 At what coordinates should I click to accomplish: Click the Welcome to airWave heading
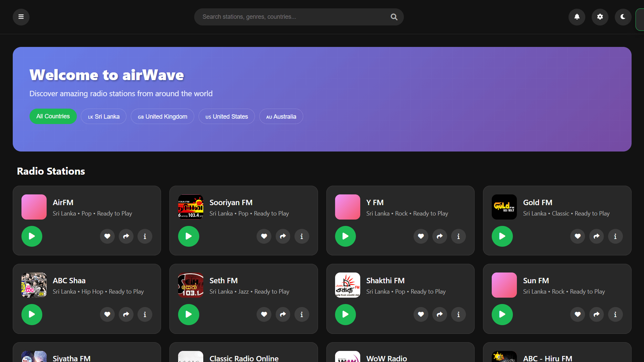[x=107, y=75]
